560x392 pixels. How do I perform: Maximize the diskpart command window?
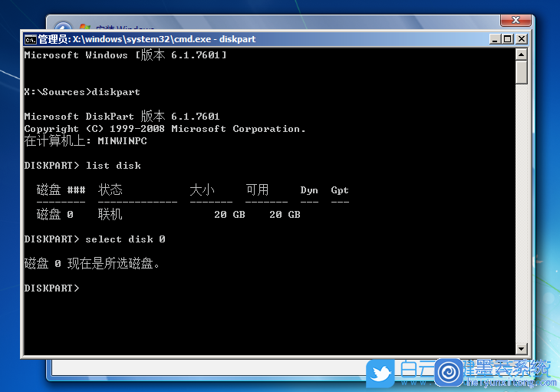[508, 39]
